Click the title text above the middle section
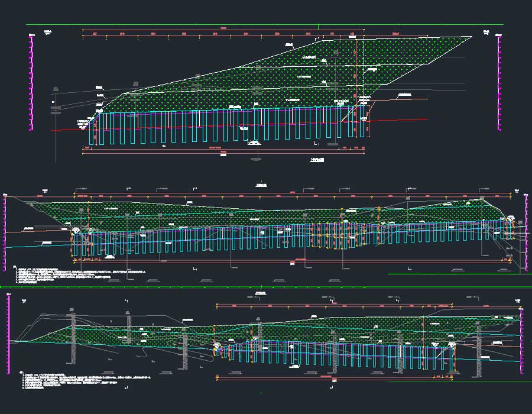Image resolution: width=532 pixels, height=414 pixels. (x=261, y=185)
